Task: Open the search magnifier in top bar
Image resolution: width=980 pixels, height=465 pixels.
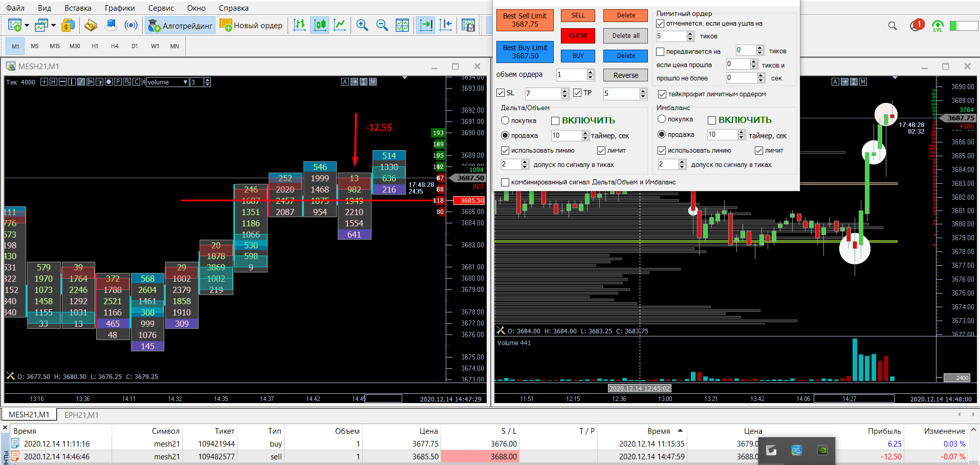Action: 892,26
